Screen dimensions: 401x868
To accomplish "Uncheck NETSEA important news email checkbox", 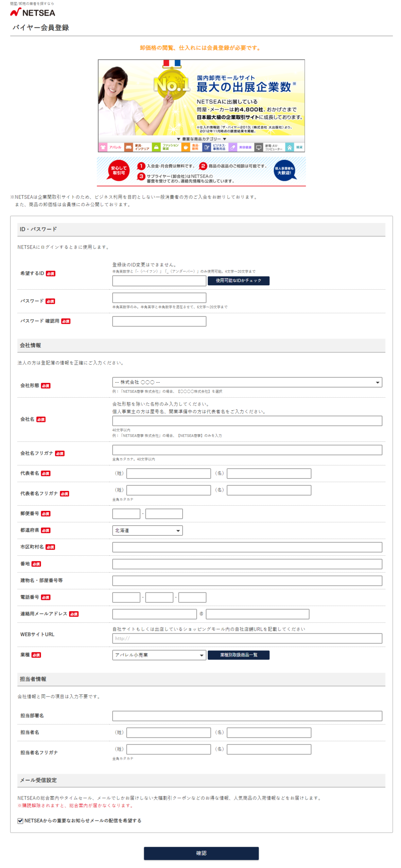I will tap(21, 821).
